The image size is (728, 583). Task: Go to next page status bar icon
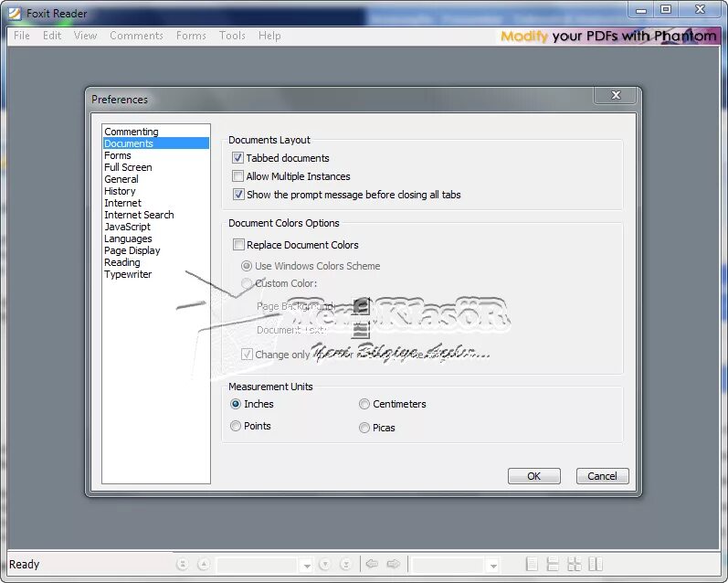pyautogui.click(x=325, y=565)
